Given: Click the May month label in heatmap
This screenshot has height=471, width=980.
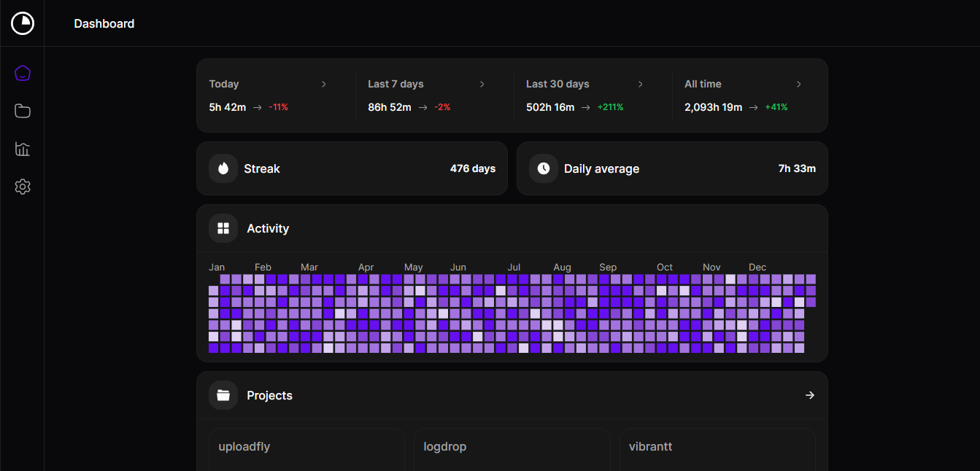Looking at the screenshot, I should pos(414,267).
